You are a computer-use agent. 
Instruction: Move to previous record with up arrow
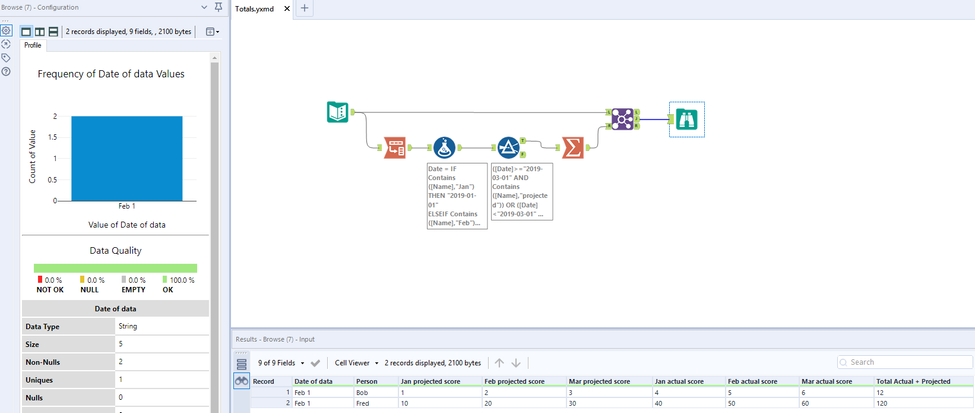(499, 363)
